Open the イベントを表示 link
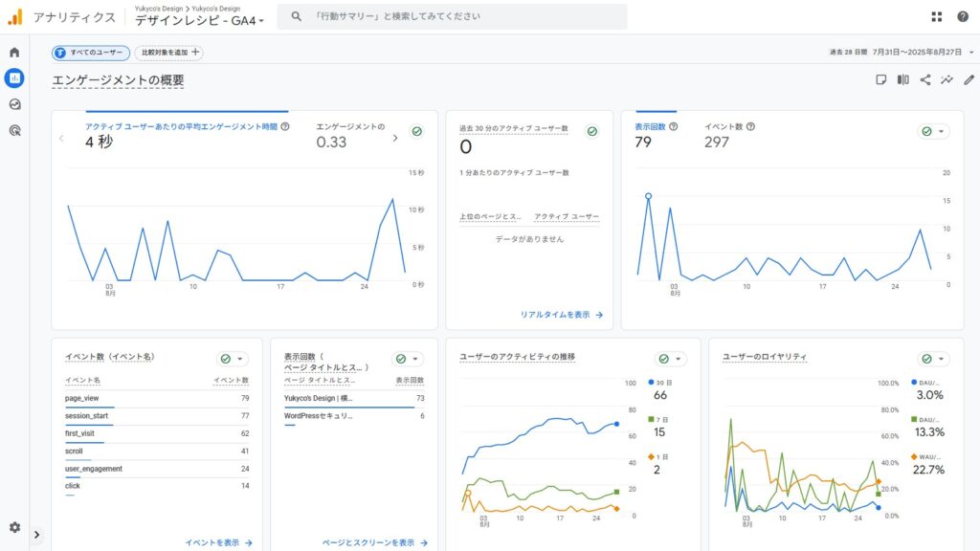Screen dimensions: 980x551 tap(219, 543)
